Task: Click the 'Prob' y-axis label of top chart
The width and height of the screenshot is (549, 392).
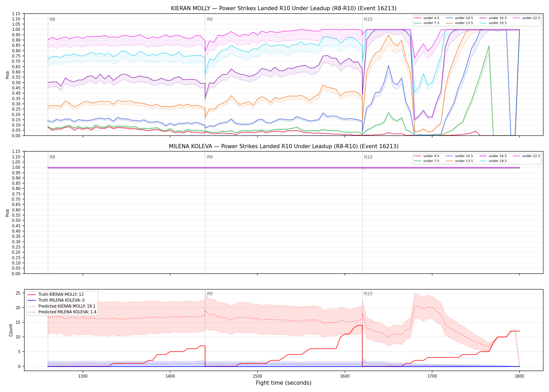Action: [8, 75]
